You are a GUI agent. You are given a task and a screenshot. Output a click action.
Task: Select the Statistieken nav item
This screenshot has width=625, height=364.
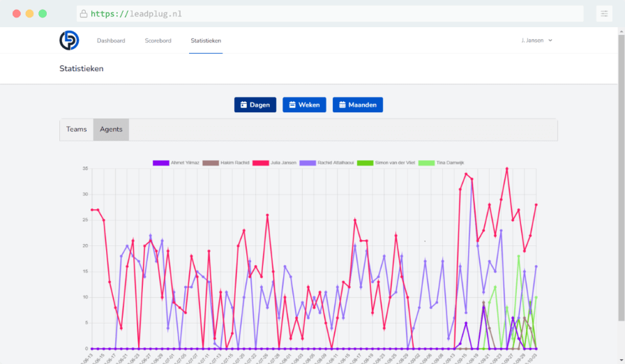(x=206, y=40)
